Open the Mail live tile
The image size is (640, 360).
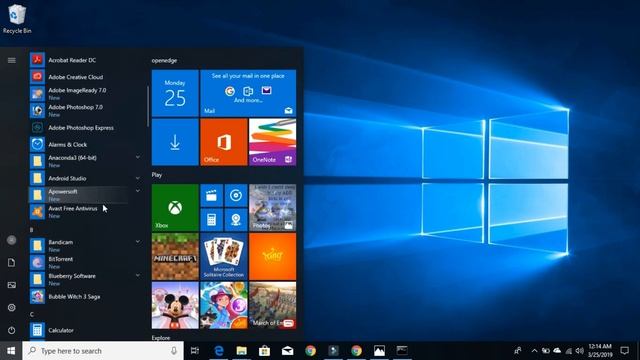coord(248,93)
